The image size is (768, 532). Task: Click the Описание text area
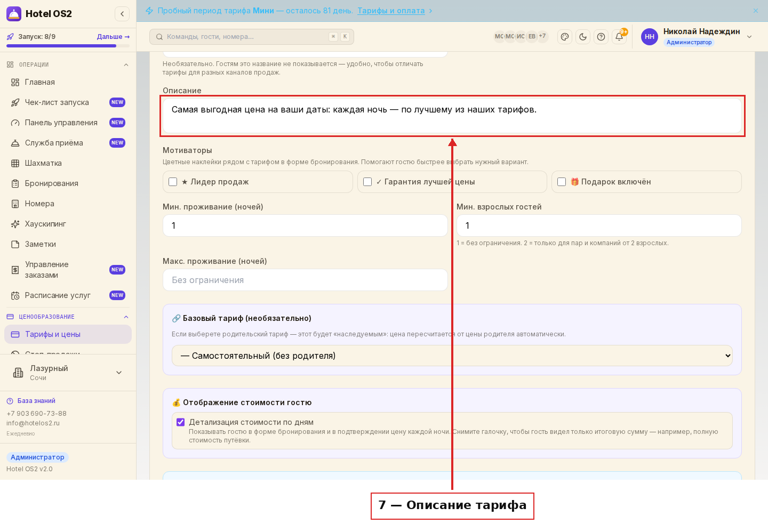[452, 116]
